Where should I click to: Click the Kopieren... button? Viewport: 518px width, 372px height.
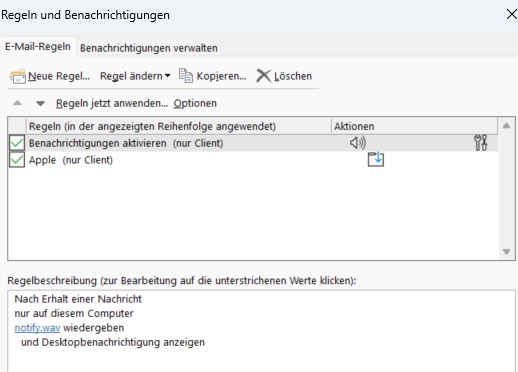pos(213,76)
